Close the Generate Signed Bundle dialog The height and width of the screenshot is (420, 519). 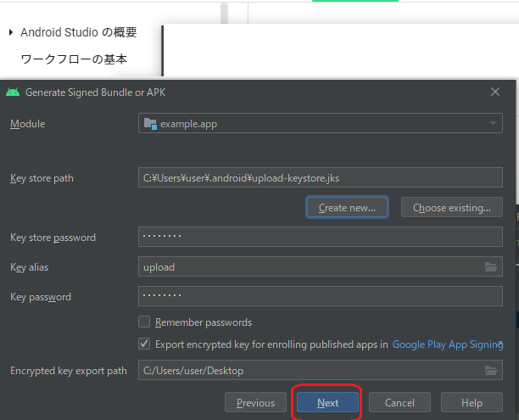tap(495, 92)
